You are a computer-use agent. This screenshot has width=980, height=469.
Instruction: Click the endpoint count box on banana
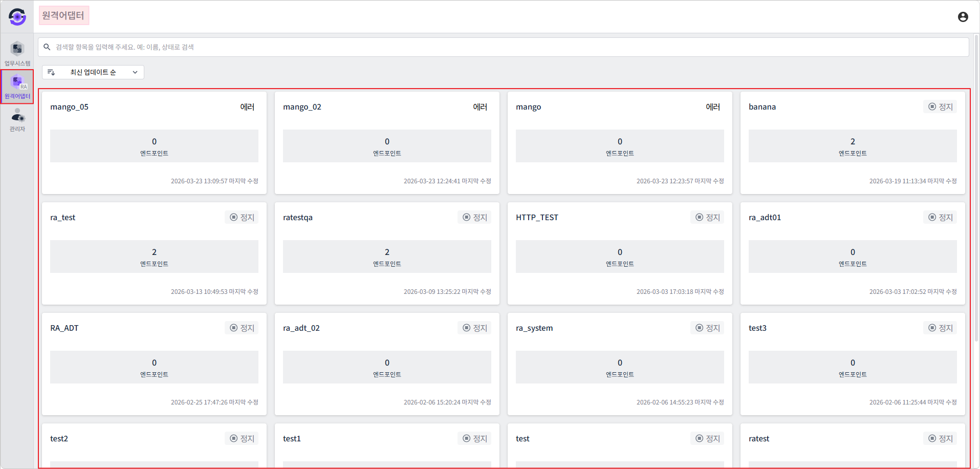pyautogui.click(x=853, y=146)
